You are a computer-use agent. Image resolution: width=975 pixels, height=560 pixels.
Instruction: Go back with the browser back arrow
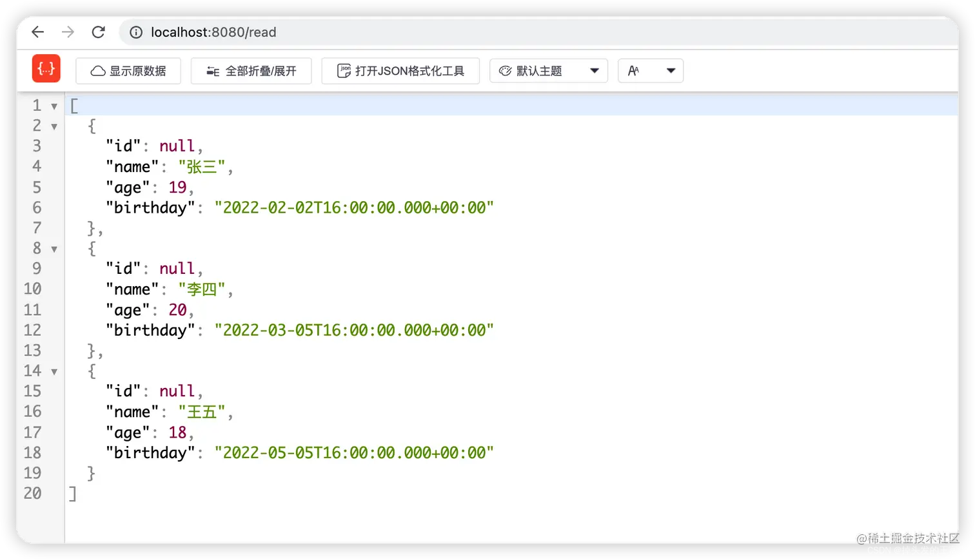click(x=38, y=32)
